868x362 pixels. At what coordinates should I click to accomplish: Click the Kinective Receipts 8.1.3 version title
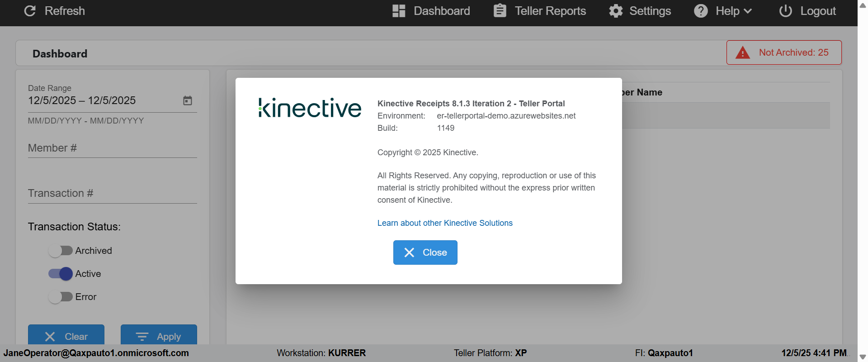point(471,104)
